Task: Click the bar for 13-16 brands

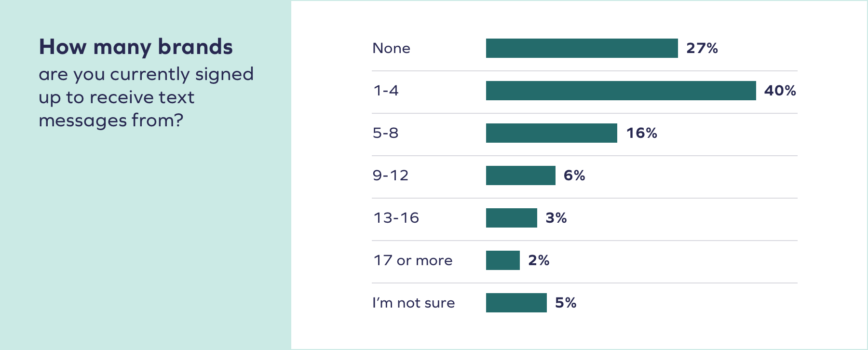Action: 511,218
